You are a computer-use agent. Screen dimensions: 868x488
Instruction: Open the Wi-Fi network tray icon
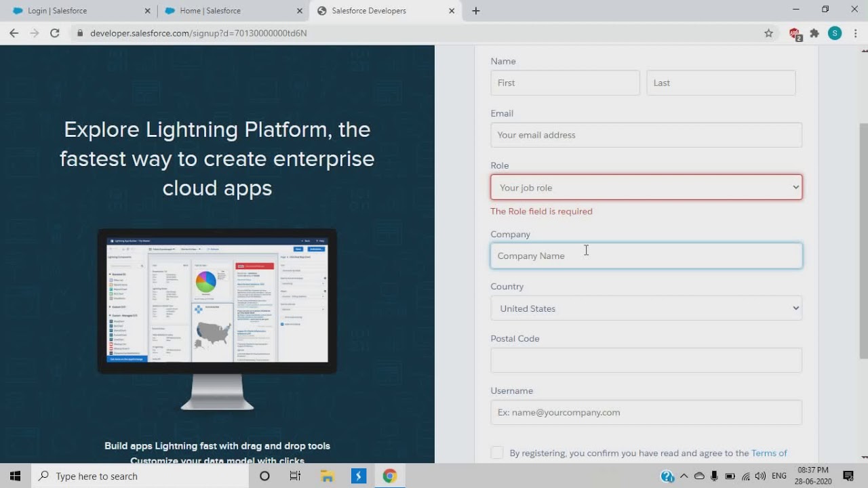click(746, 476)
